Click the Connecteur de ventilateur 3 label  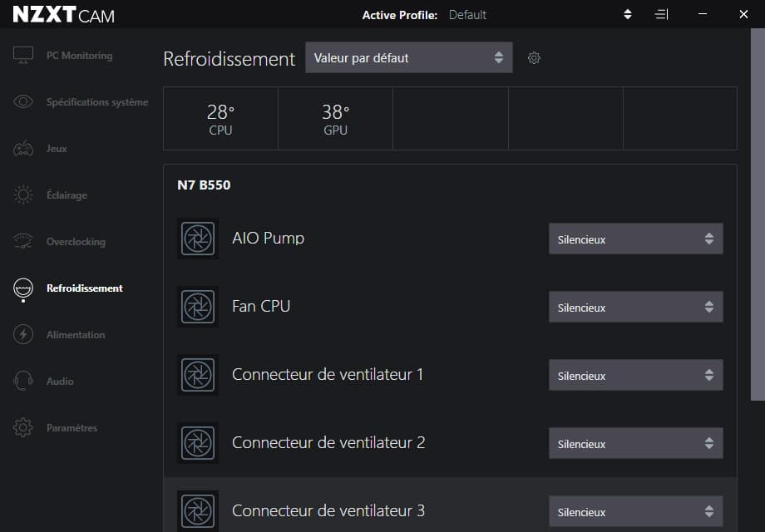(328, 511)
